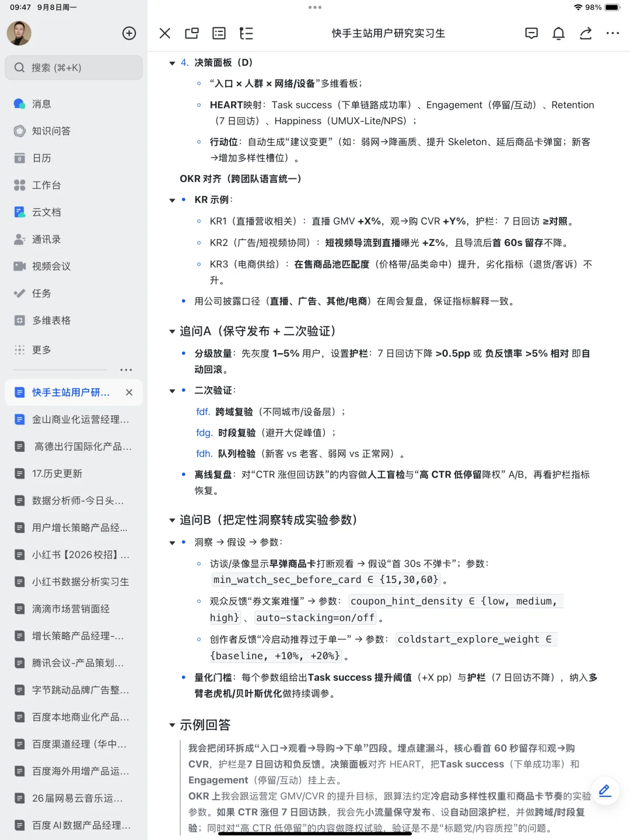The height and width of the screenshot is (840, 630).
Task: Collapse the 示例回答 heading section
Action: coord(172,726)
